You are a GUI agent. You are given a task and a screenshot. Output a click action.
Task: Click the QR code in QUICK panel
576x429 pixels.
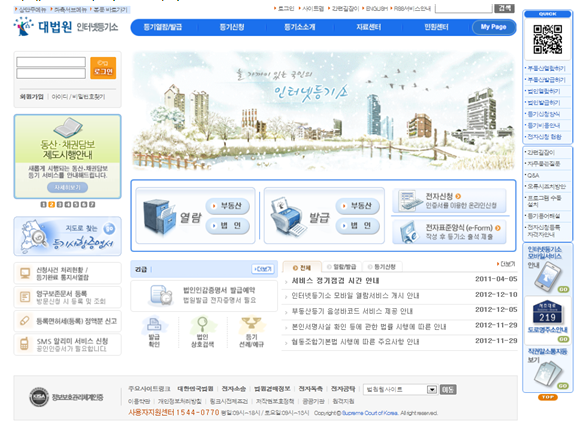[548, 39]
